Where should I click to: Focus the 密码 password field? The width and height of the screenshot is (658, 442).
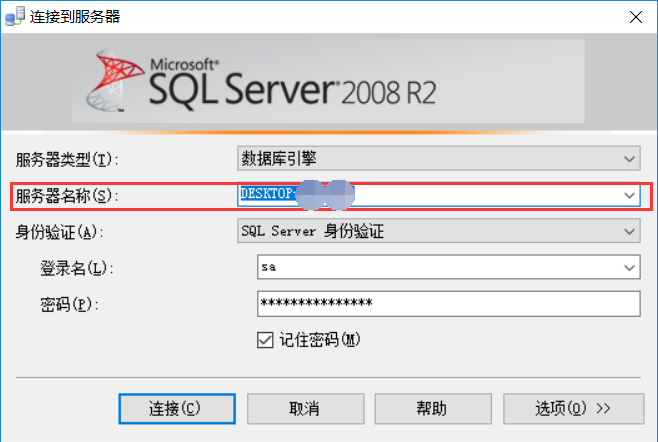(449, 303)
